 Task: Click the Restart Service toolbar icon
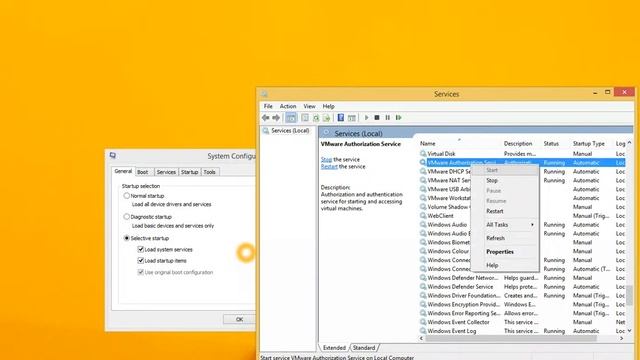point(398,118)
